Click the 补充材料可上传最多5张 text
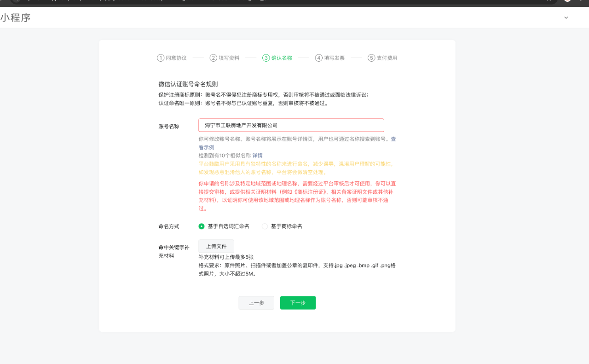Viewport: 589px width, 364px height. [226, 257]
